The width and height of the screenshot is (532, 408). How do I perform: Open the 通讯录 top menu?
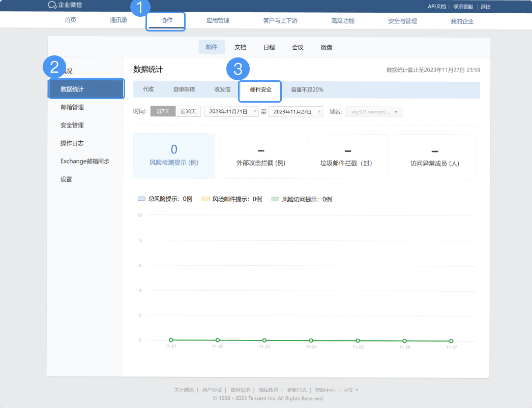[x=119, y=21]
